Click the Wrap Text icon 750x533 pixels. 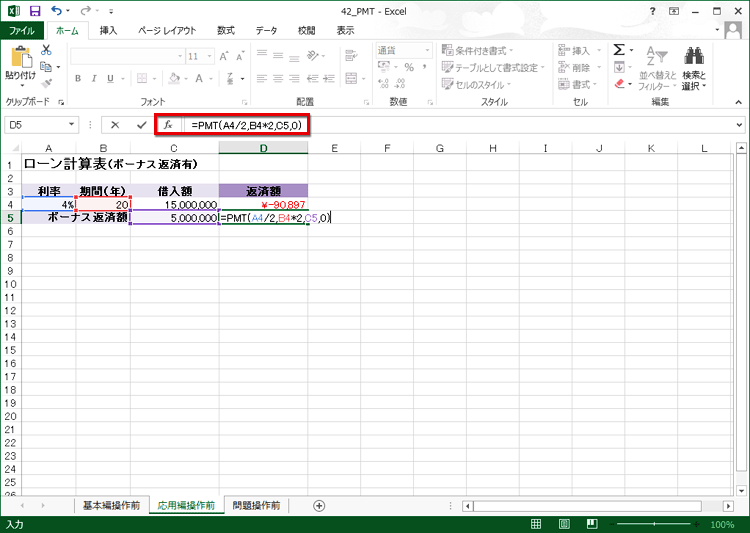352,56
